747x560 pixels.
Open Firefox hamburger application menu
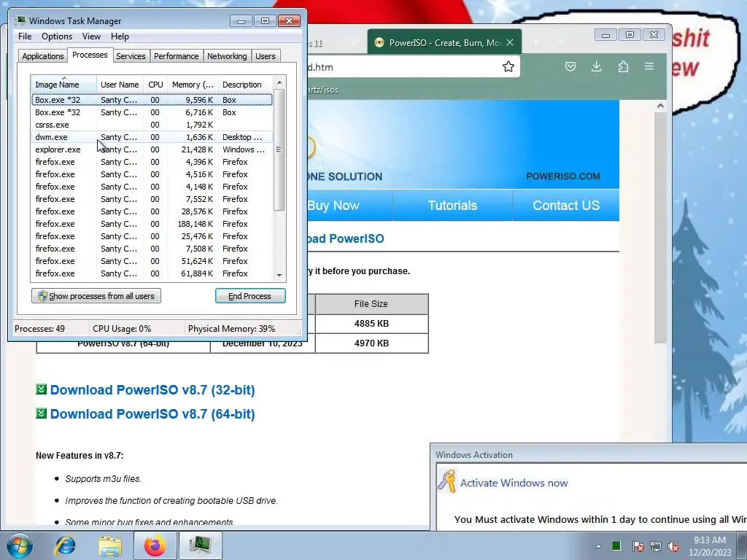(649, 66)
